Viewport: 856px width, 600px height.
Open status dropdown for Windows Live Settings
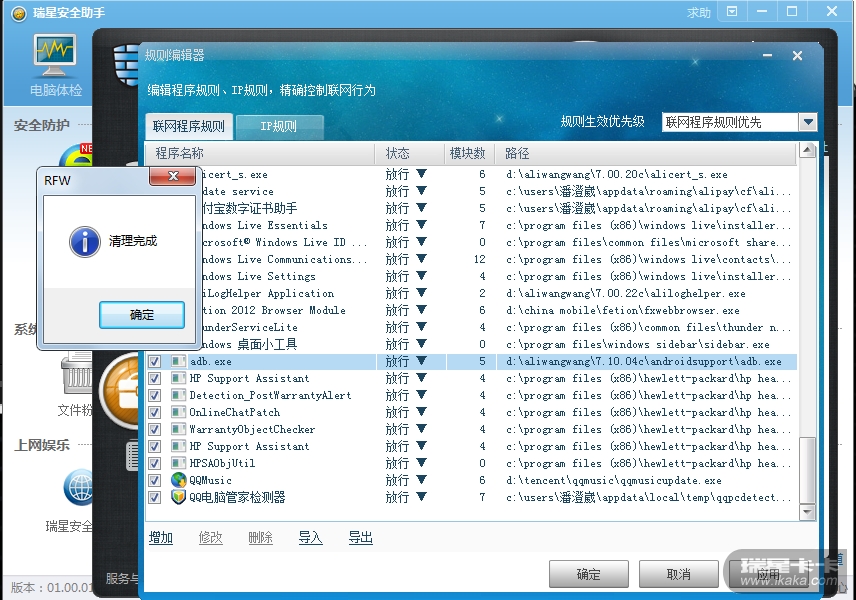(x=421, y=276)
